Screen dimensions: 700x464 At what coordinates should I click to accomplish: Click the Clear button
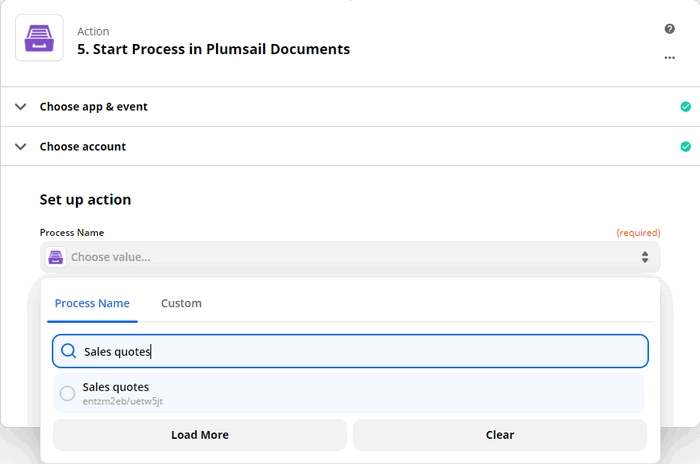500,435
